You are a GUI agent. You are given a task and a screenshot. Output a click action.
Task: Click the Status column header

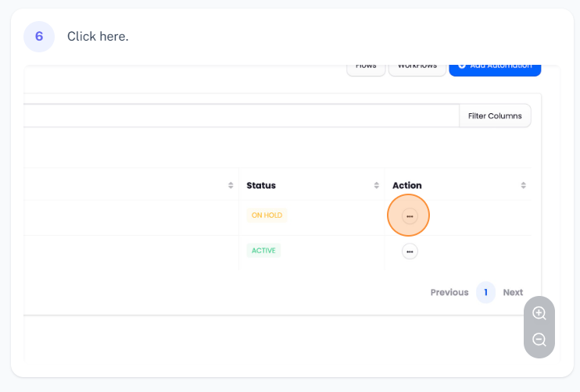(261, 186)
